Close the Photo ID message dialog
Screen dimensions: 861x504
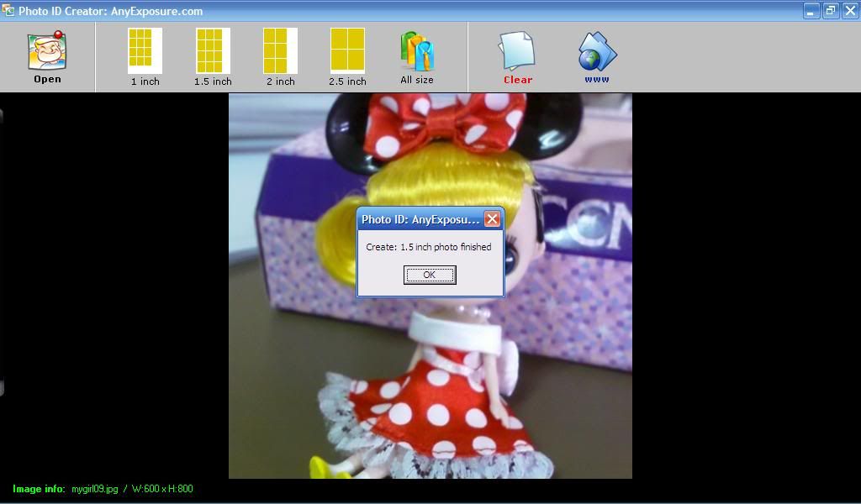coord(492,219)
